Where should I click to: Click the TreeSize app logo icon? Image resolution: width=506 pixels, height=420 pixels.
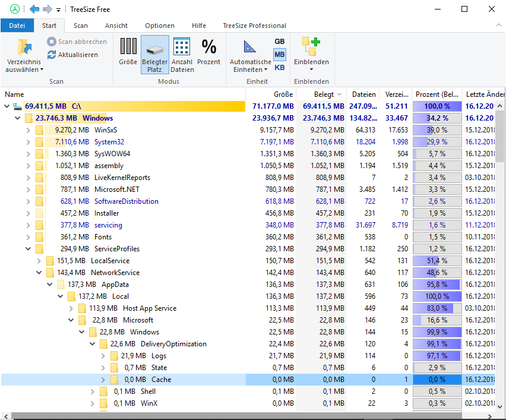pyautogui.click(x=14, y=9)
